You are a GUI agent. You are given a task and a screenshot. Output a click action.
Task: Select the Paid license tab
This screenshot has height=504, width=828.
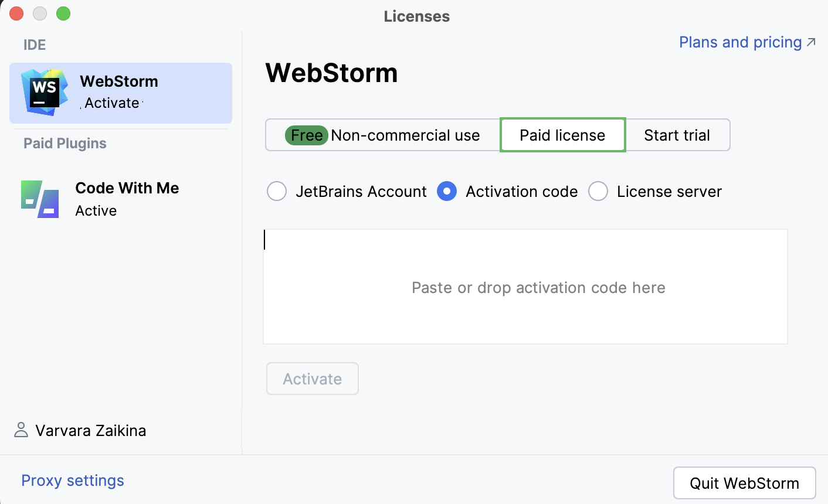pyautogui.click(x=562, y=135)
